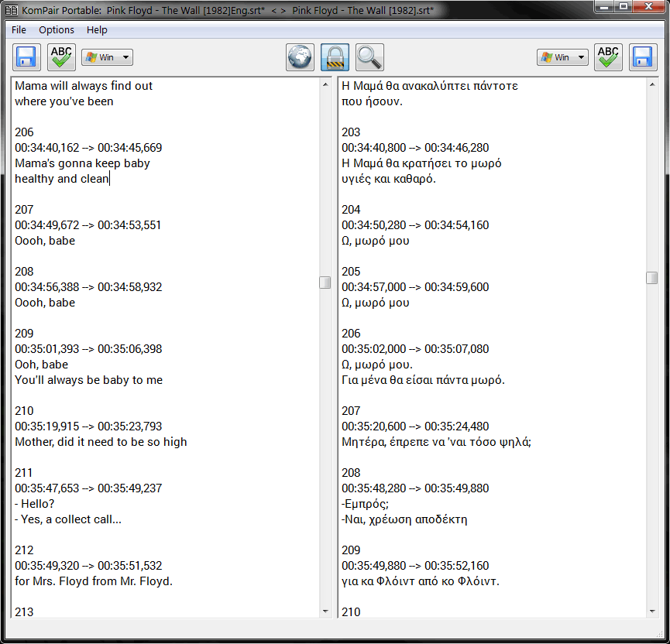Click left pane scrollbar up arrow
670x644 pixels.
pos(325,84)
